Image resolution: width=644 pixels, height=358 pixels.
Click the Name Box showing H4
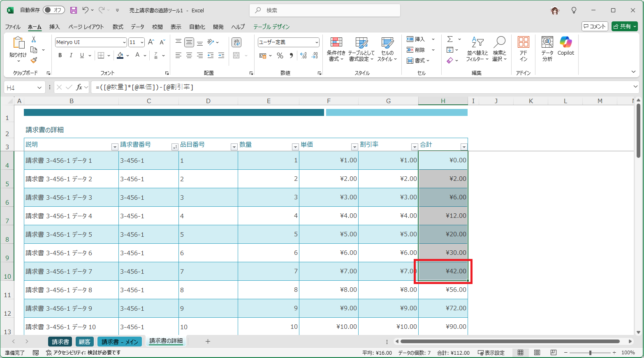tap(24, 87)
